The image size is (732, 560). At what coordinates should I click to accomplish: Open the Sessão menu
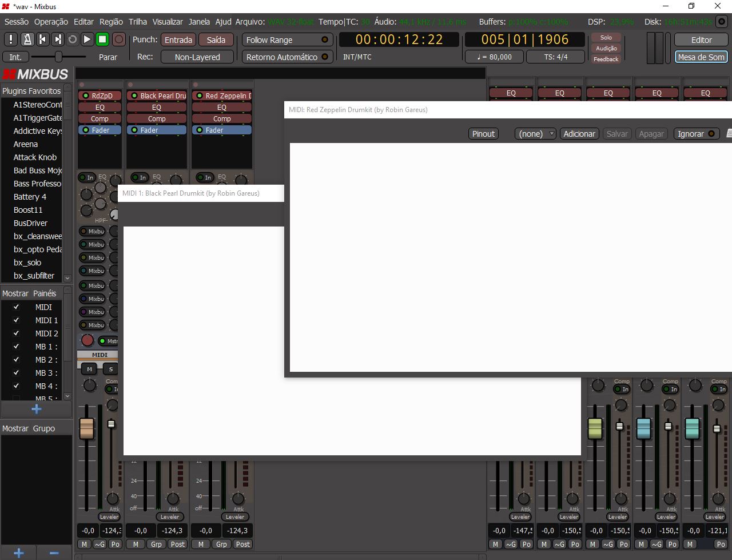tap(17, 22)
